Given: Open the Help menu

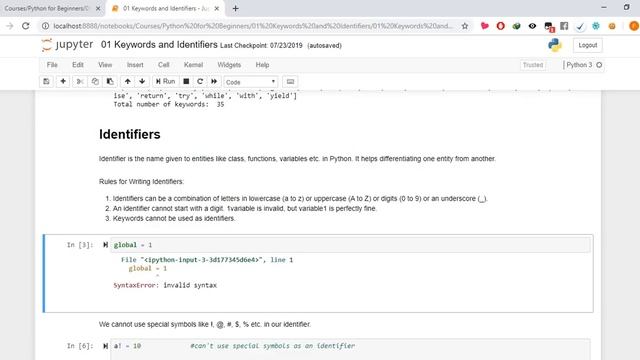Looking at the screenshot, I should pyautogui.click(x=262, y=65).
